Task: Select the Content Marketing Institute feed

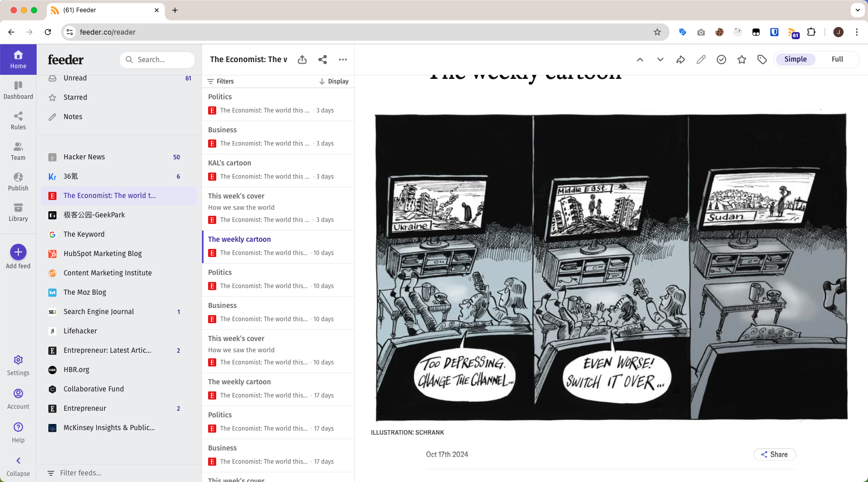Action: 119,273
